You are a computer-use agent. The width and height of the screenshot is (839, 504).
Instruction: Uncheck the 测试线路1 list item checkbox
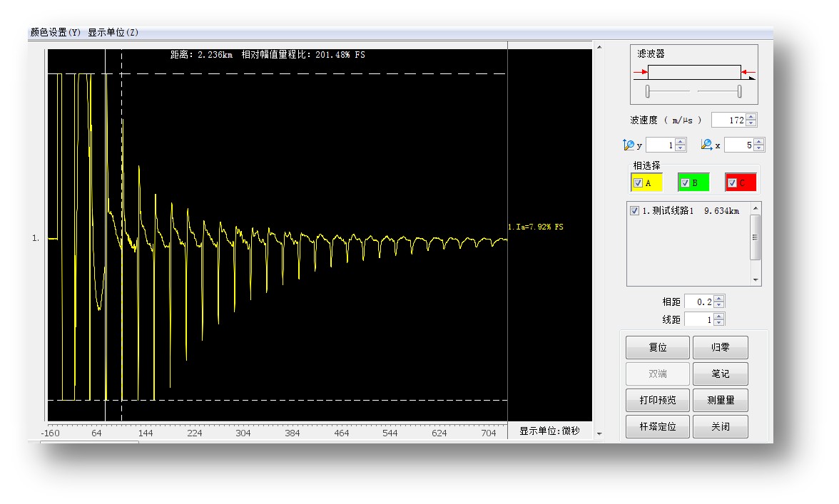(635, 210)
